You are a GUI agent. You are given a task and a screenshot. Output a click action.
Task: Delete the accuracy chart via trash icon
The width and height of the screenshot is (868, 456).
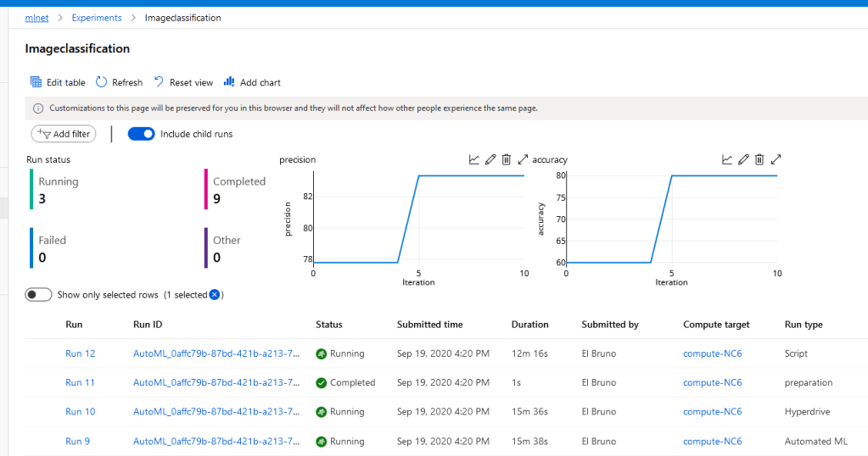point(759,159)
